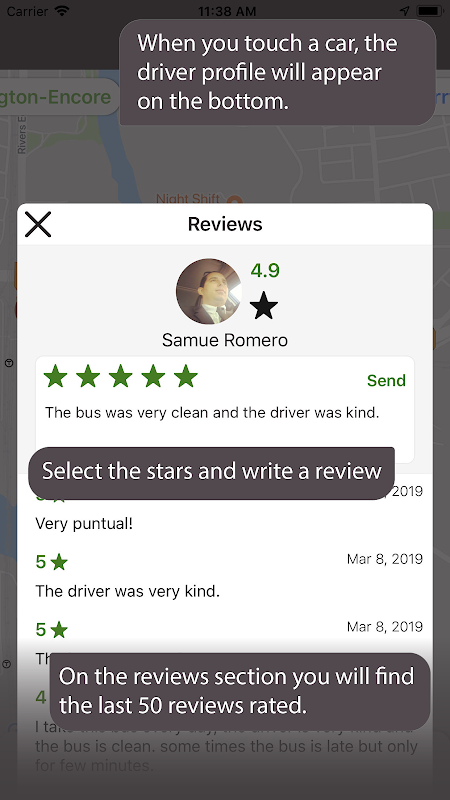Image resolution: width=450 pixels, height=800 pixels.
Task: Select the second green rating star
Action: [88, 376]
